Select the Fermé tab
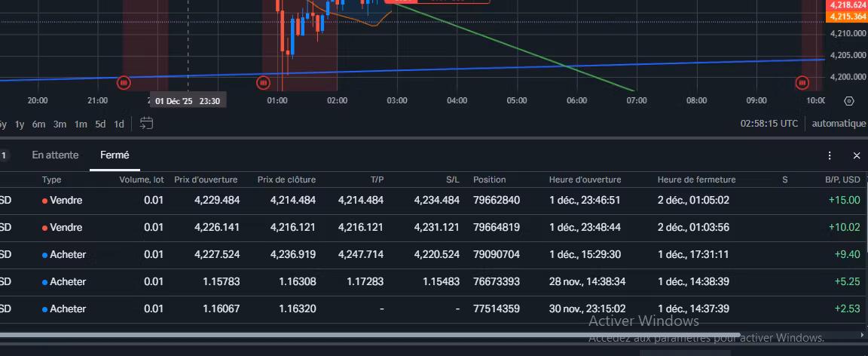Viewport: 868px width, 356px height. pos(115,155)
